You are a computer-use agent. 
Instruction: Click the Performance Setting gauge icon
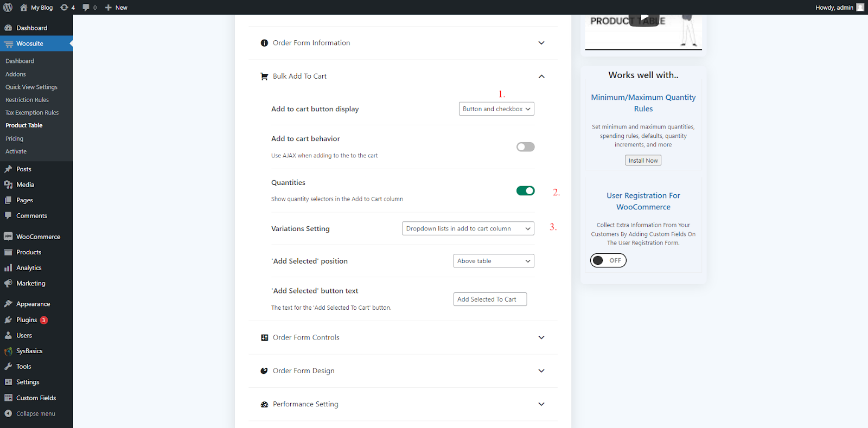click(x=264, y=405)
